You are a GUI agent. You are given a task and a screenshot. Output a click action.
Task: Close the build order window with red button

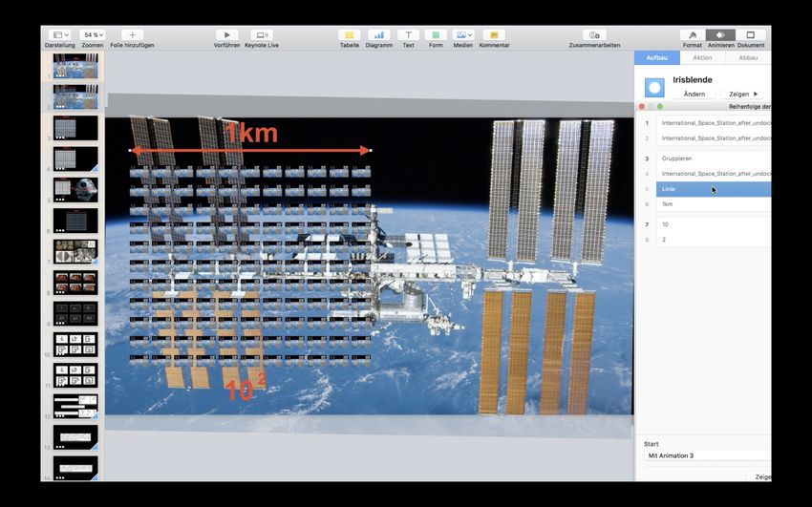(642, 107)
